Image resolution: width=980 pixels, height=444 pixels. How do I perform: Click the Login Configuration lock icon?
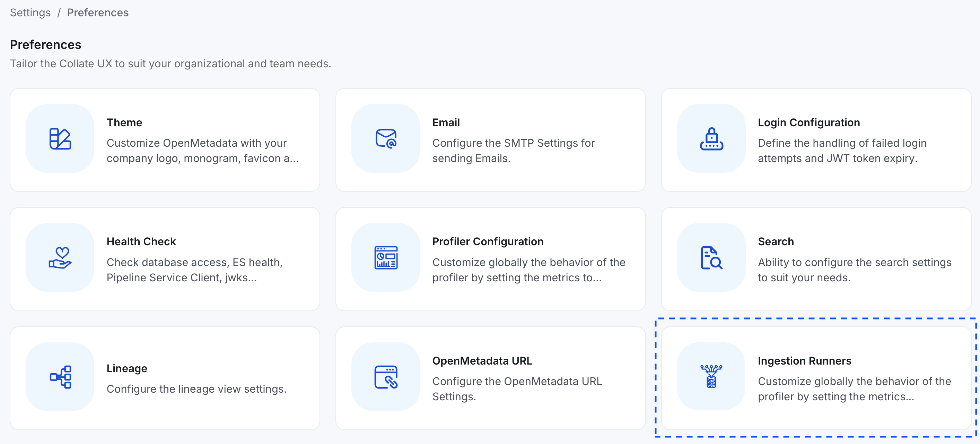click(x=711, y=139)
